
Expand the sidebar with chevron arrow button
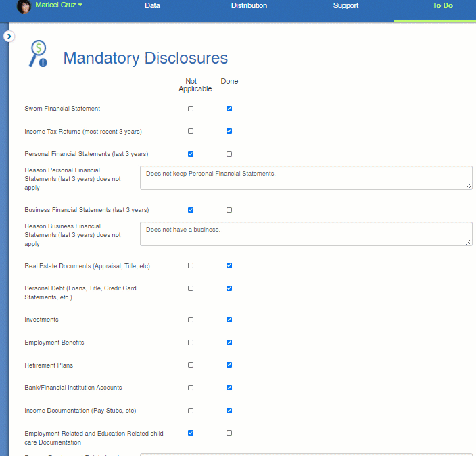[9, 36]
